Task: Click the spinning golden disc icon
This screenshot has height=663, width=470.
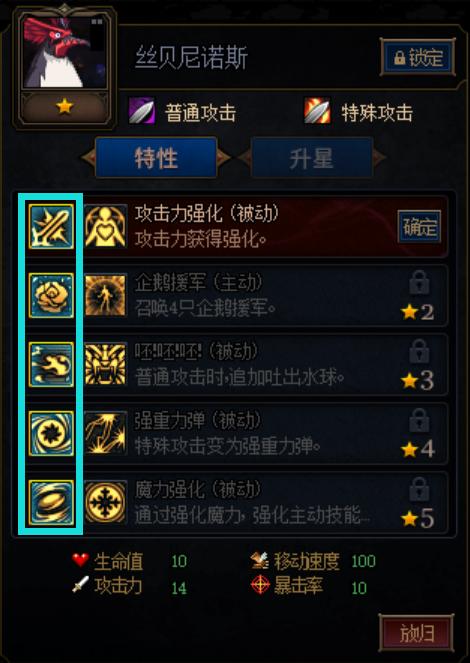Action: [51, 502]
